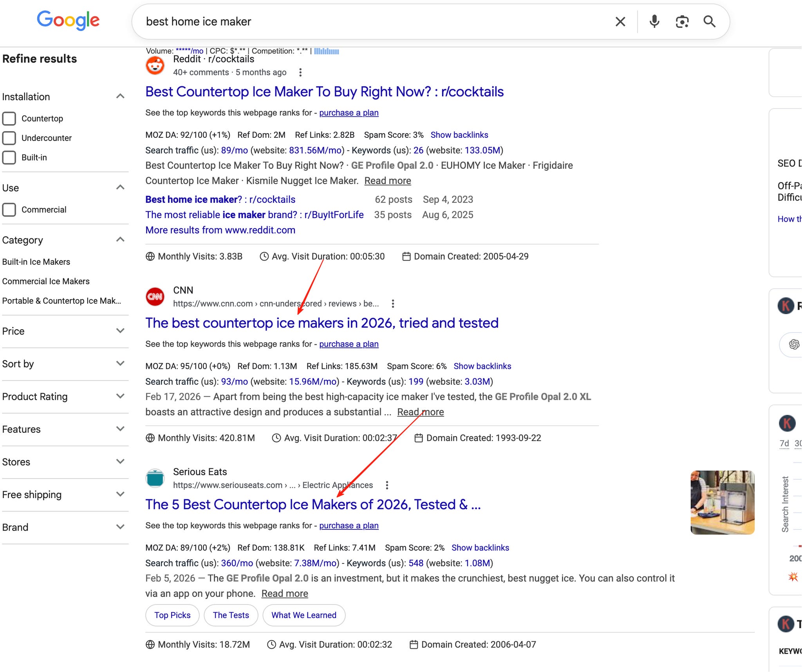Select the What We Learned chip

(303, 615)
